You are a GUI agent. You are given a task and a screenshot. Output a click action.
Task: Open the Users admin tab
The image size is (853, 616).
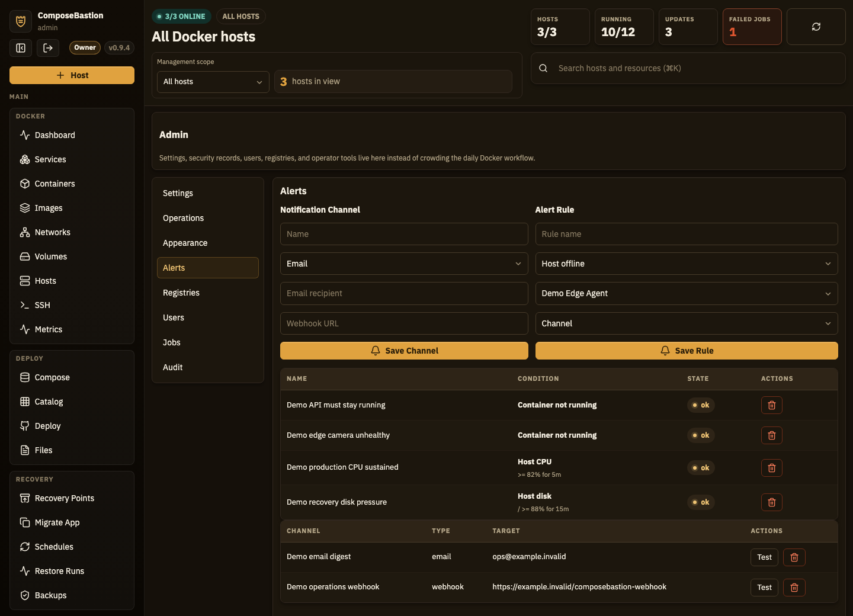click(208, 317)
